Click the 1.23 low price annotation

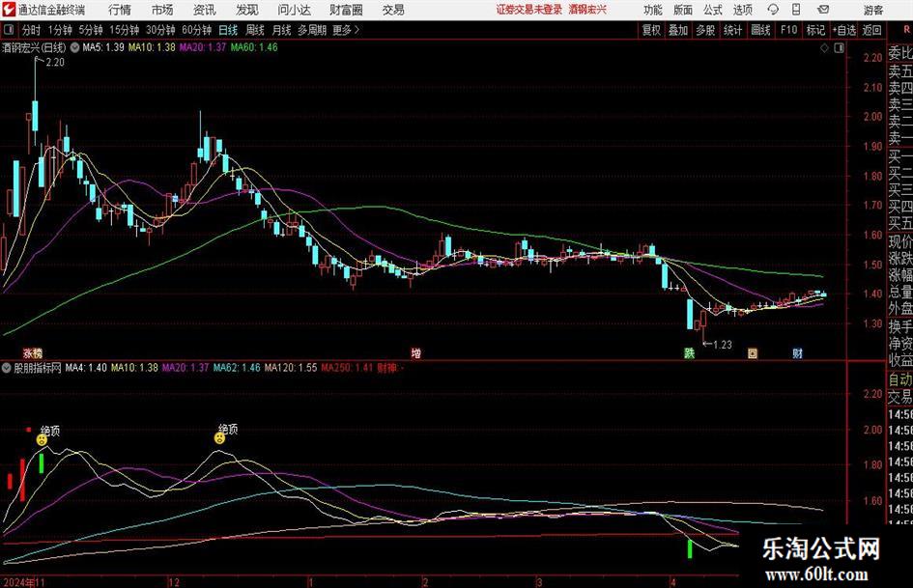coord(722,345)
